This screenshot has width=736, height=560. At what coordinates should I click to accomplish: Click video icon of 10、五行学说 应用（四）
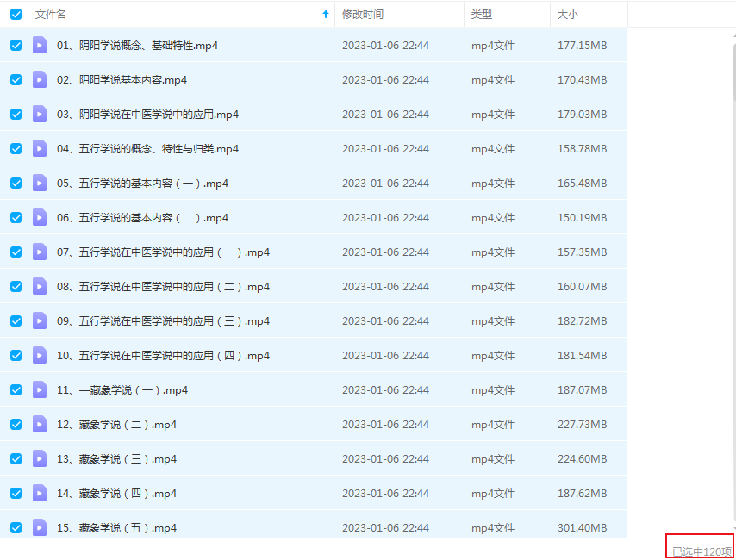(40, 355)
